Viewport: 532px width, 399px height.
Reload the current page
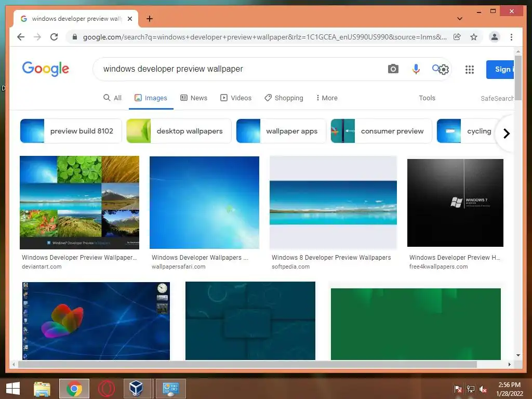[54, 37]
